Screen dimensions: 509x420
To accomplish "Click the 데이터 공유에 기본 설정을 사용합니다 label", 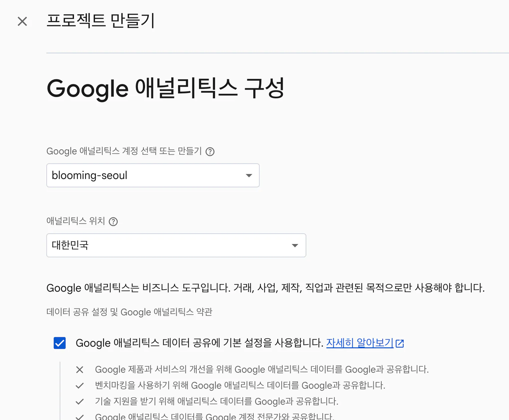I will pyautogui.click(x=199, y=343).
